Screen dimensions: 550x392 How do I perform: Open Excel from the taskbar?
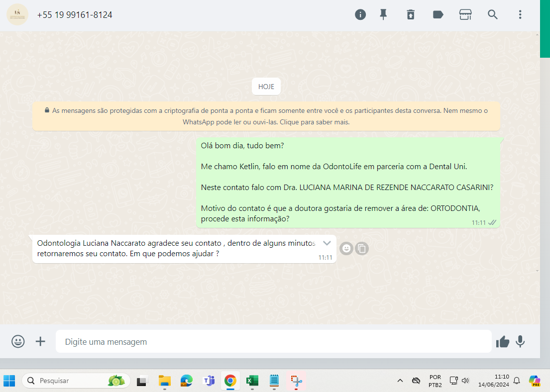pos(252,381)
